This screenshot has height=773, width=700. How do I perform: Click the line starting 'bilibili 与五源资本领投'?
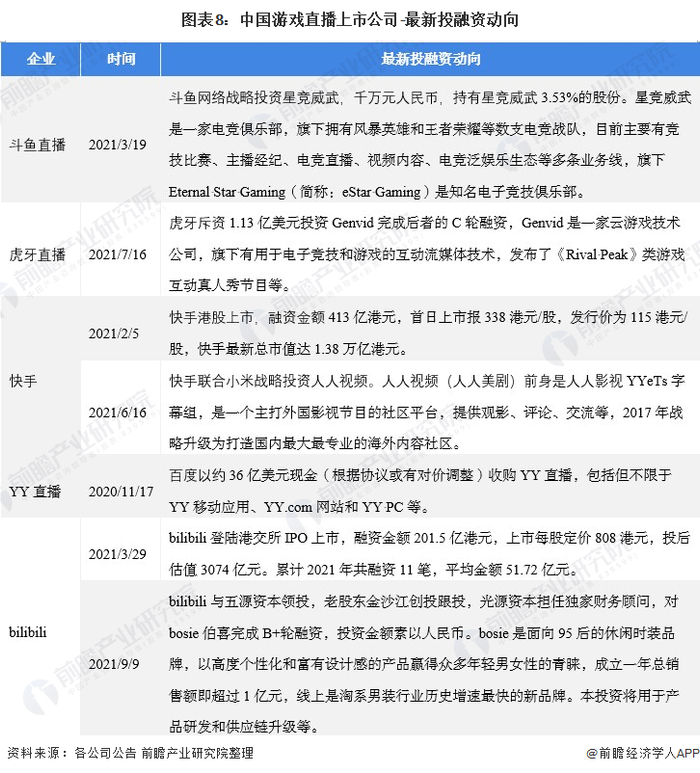[423, 601]
